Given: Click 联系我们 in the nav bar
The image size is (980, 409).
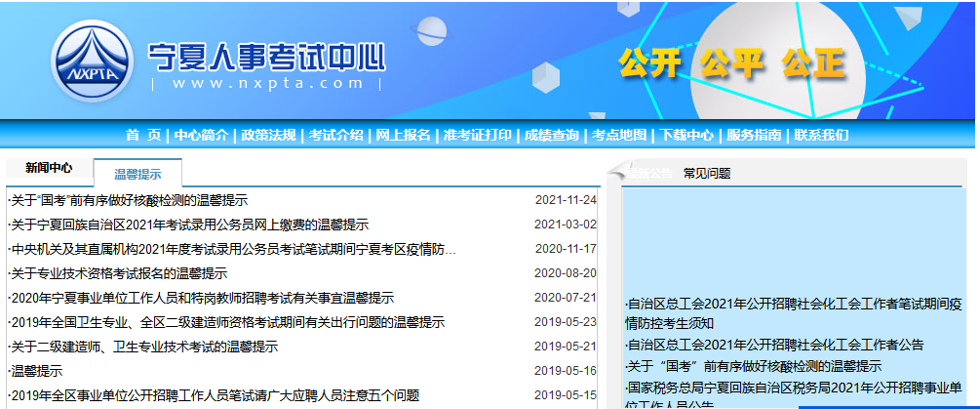Looking at the screenshot, I should (821, 135).
